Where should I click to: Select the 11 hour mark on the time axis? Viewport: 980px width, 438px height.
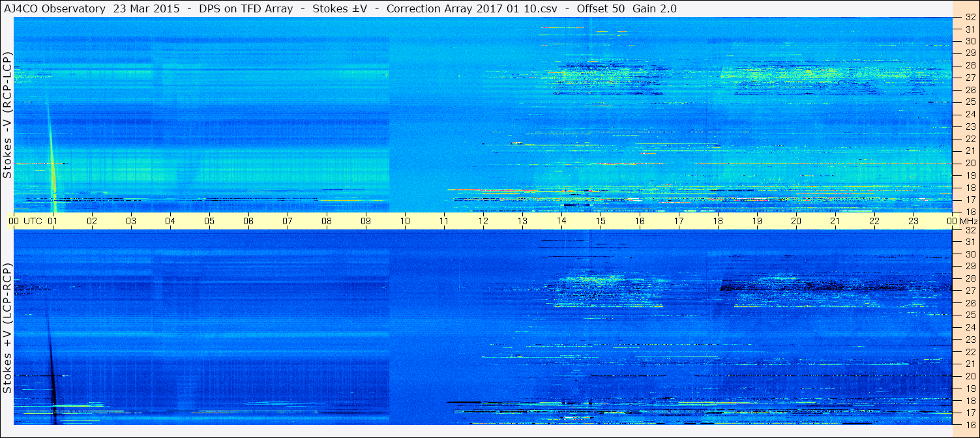(444, 221)
